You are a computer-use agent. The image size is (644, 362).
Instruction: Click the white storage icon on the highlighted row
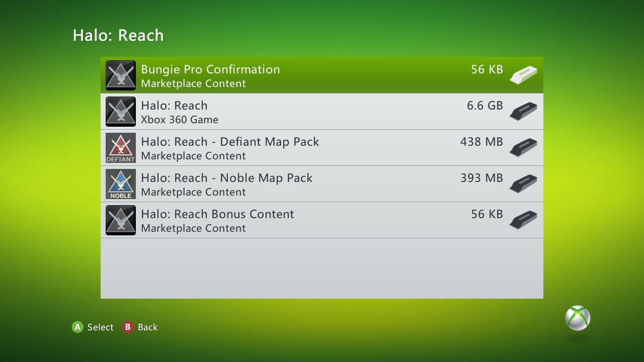pyautogui.click(x=523, y=75)
